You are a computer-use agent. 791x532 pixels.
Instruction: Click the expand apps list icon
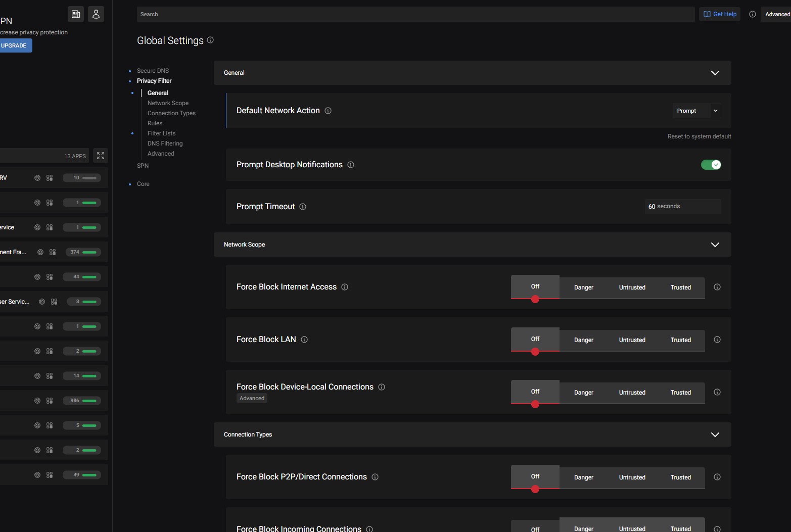[x=101, y=156]
